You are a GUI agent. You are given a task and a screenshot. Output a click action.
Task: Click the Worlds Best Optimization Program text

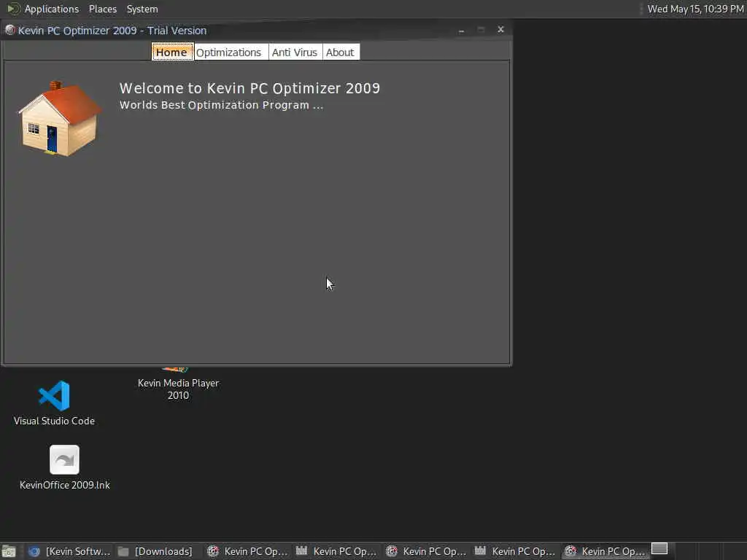click(221, 105)
